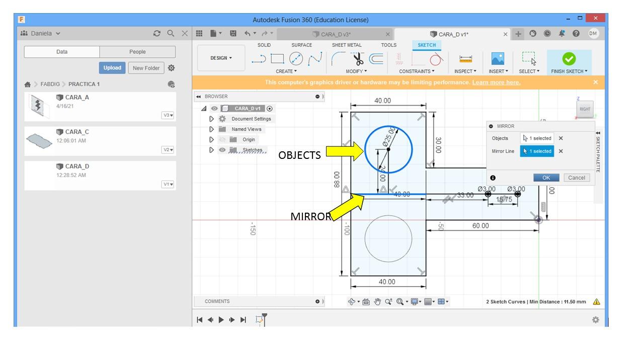The width and height of the screenshot is (644, 362).
Task: Expand Document Settings node
Action: click(212, 119)
